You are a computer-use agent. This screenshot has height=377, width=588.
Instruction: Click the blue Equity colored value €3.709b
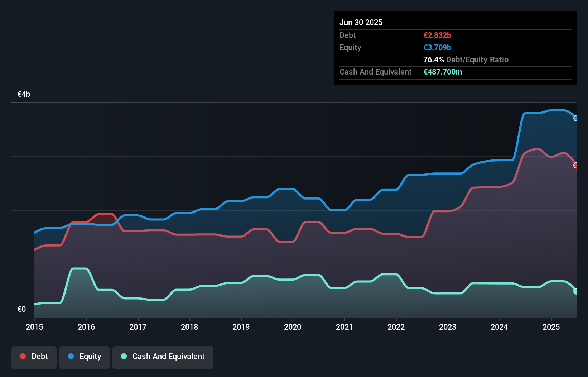[437, 47]
